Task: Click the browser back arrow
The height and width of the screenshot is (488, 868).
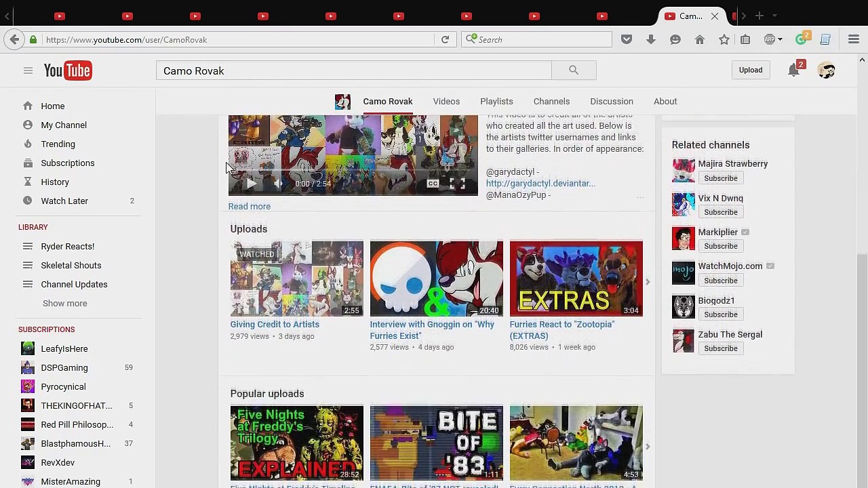Action: pos(14,39)
